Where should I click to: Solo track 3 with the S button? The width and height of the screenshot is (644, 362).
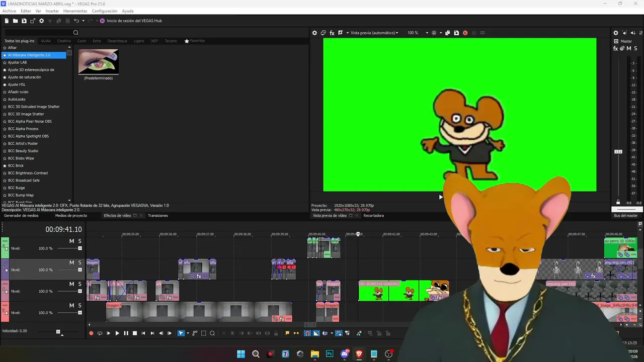(x=79, y=284)
